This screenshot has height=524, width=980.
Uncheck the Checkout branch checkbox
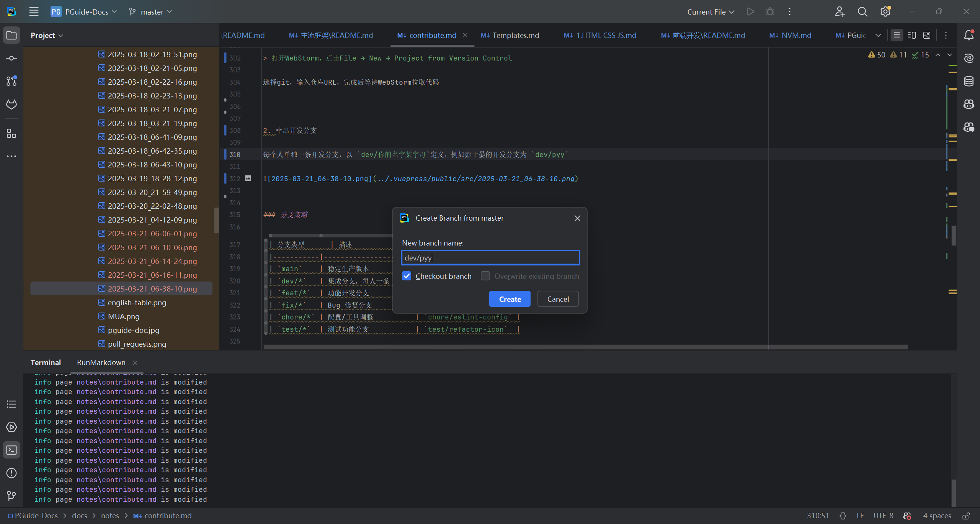pyautogui.click(x=407, y=276)
